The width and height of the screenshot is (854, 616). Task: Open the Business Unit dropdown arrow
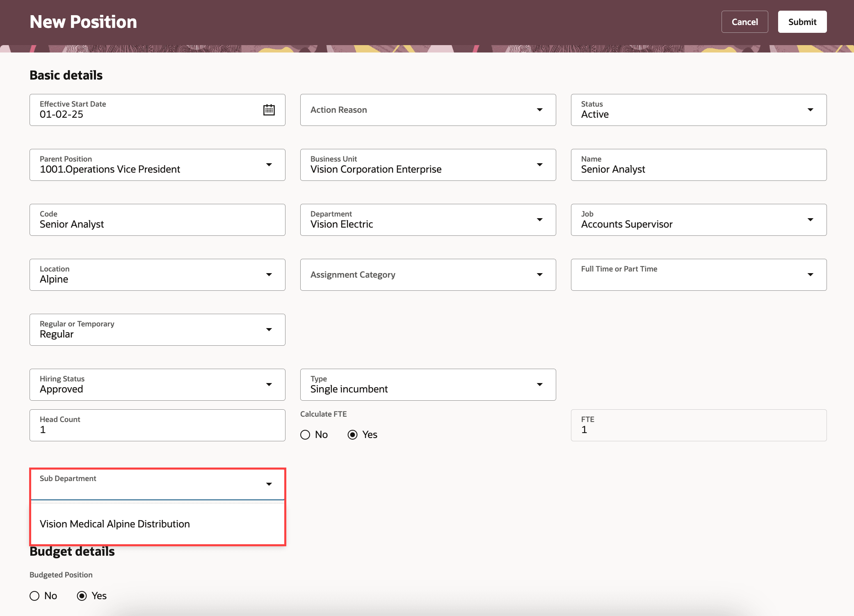(539, 165)
